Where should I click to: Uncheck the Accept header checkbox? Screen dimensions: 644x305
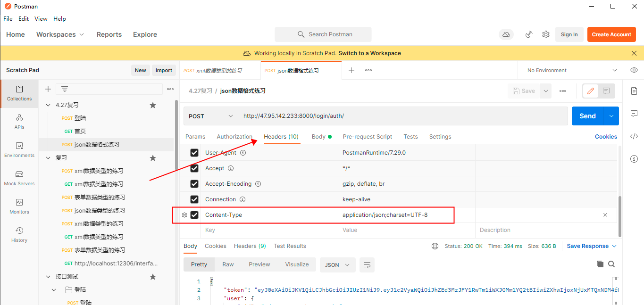(x=194, y=168)
